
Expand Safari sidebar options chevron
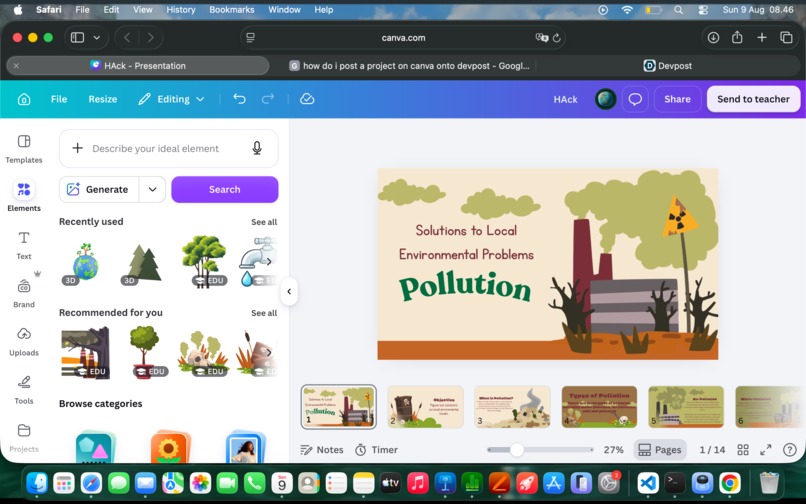(x=97, y=38)
